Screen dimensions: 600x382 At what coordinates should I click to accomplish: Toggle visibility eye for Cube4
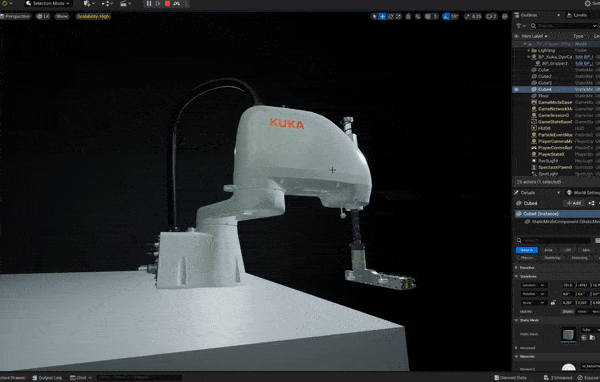pyautogui.click(x=516, y=90)
